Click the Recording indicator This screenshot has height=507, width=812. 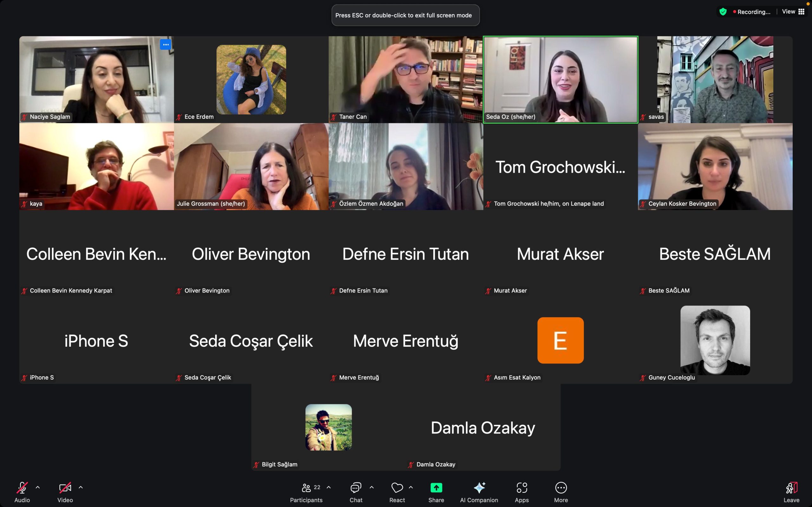coord(752,12)
